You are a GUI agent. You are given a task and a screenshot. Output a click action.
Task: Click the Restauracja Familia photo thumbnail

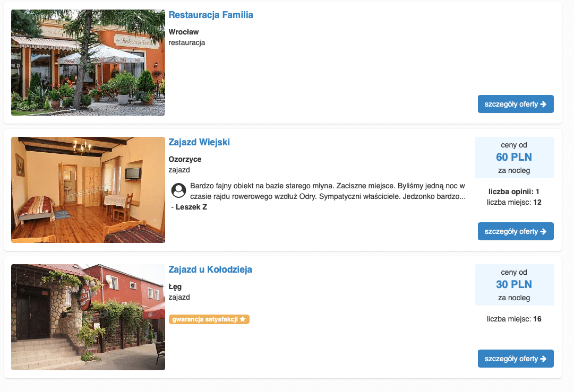coord(88,63)
